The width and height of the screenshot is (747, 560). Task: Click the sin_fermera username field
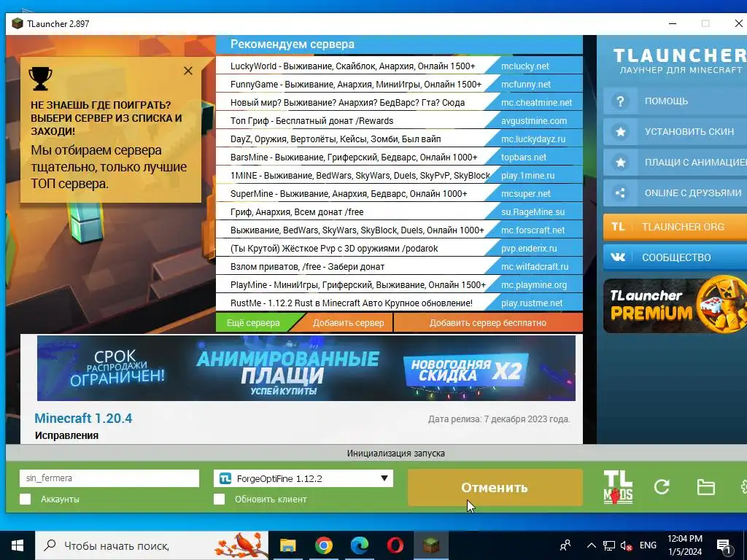(x=109, y=478)
